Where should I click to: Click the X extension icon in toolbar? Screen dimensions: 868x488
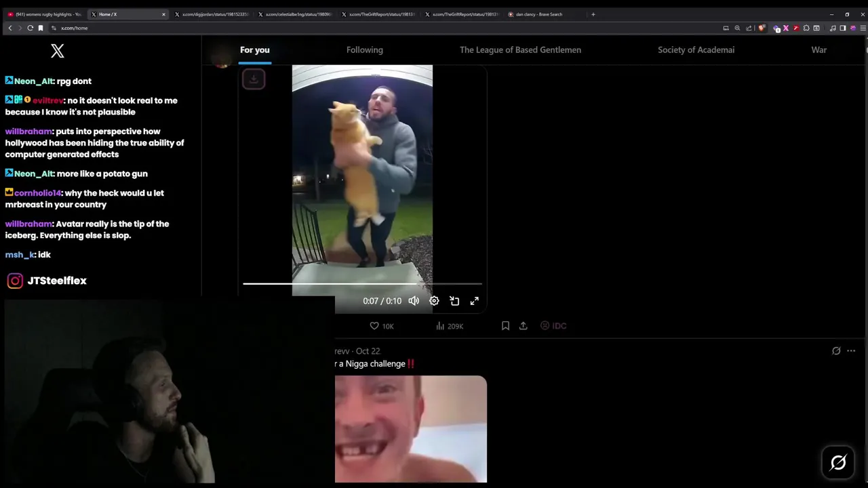786,28
